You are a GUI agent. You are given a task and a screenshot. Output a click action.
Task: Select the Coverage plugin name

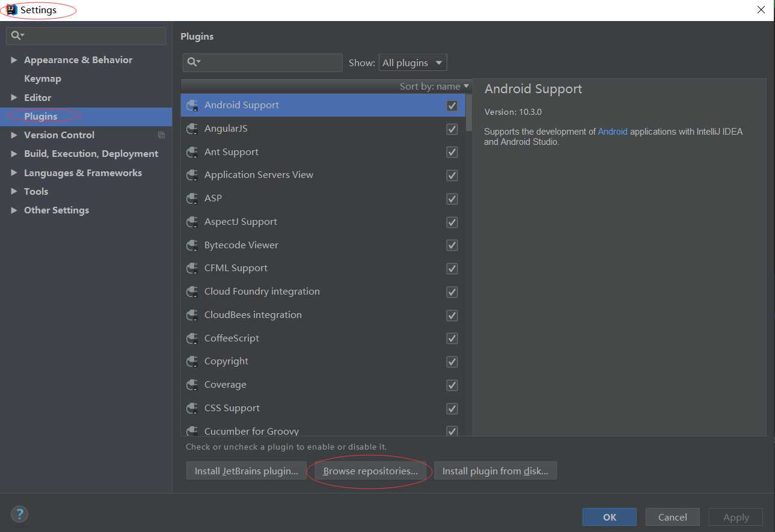click(x=225, y=385)
